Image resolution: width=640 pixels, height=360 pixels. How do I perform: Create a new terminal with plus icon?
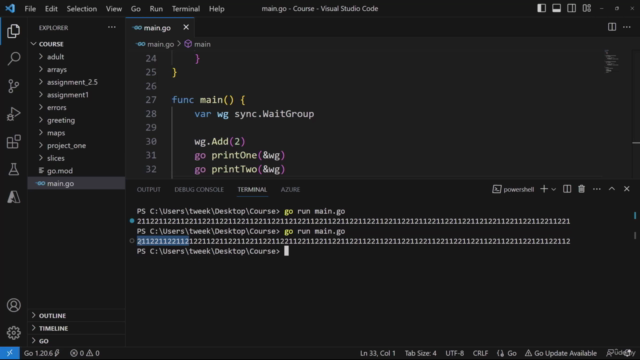click(x=544, y=189)
